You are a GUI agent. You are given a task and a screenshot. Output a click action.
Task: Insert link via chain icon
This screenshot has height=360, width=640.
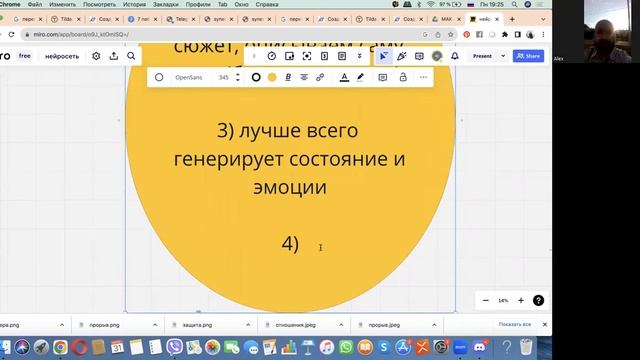[x=320, y=77]
